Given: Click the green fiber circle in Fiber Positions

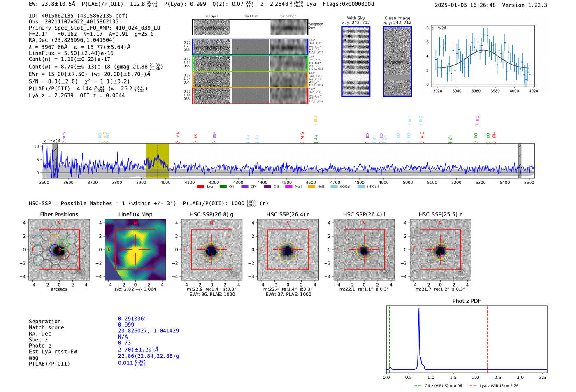Looking at the screenshot, I should pos(63,244).
